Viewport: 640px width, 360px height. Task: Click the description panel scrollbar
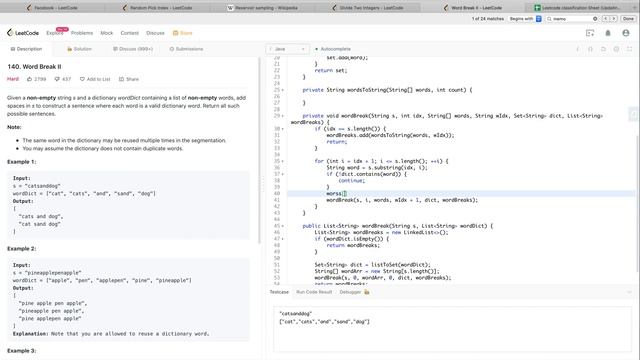pos(259,150)
